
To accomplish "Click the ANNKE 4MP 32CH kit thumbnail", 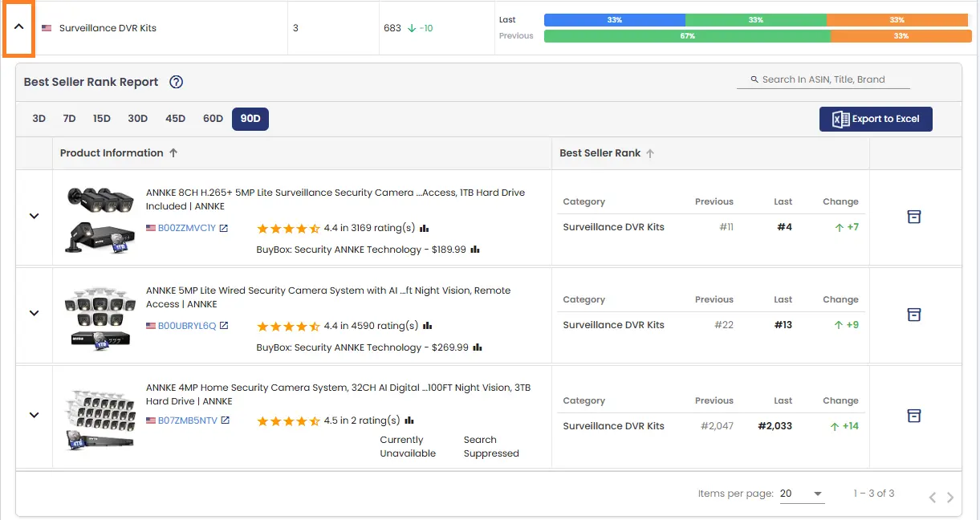I will pos(100,419).
